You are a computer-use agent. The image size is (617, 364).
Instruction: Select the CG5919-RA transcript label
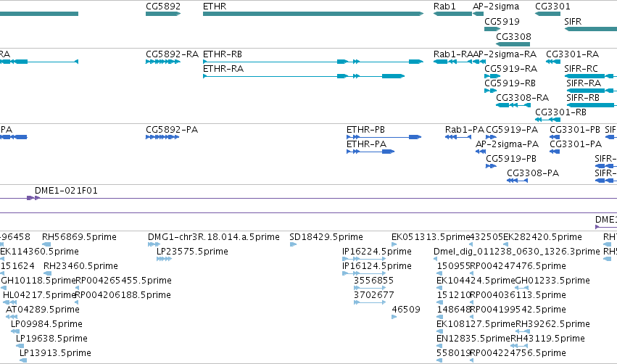[510, 69]
